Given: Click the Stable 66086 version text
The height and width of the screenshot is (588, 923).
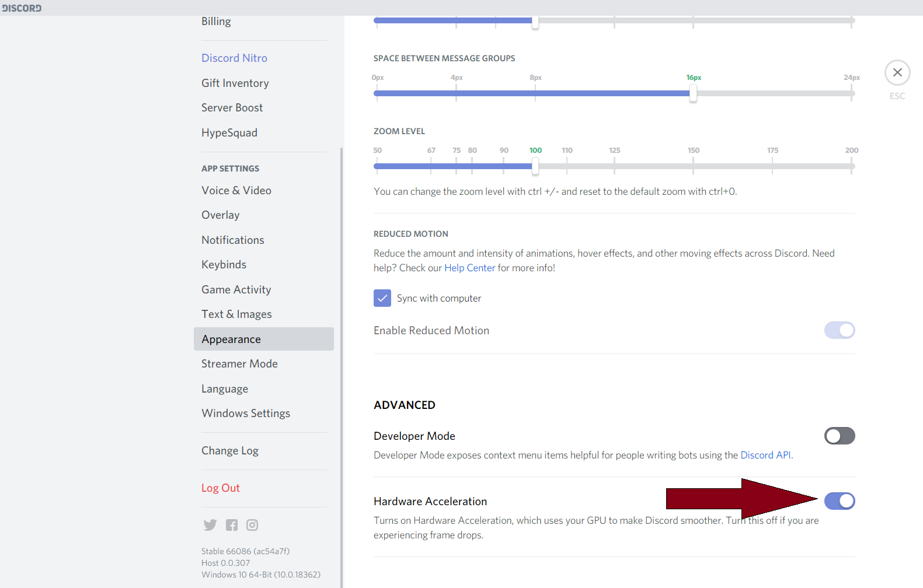Looking at the screenshot, I should pos(245,551).
